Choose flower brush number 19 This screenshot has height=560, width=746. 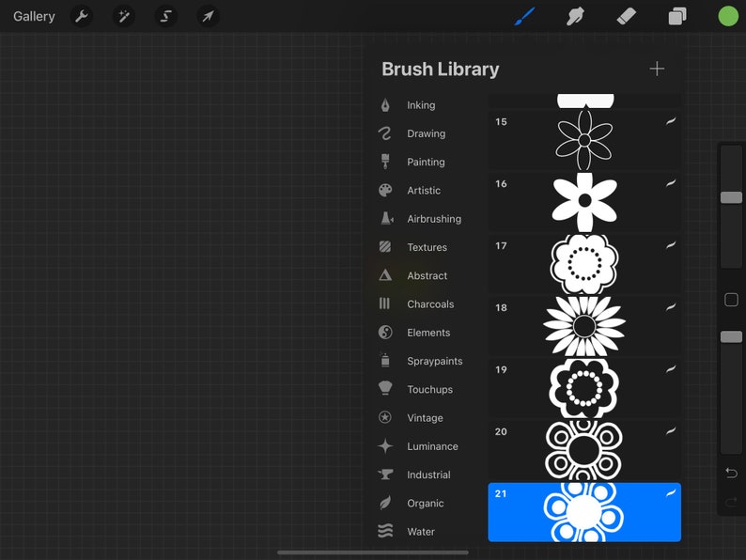click(x=584, y=388)
